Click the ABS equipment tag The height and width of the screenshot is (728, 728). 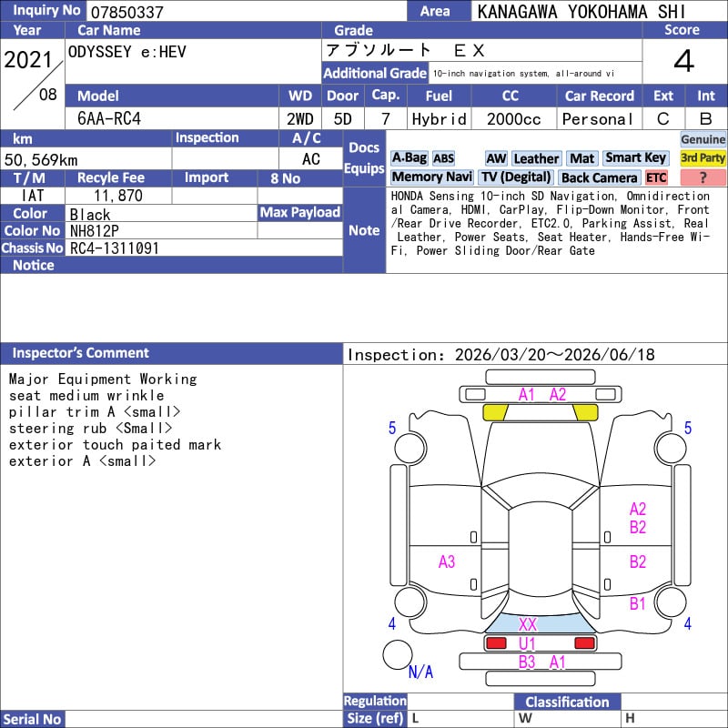(443, 158)
